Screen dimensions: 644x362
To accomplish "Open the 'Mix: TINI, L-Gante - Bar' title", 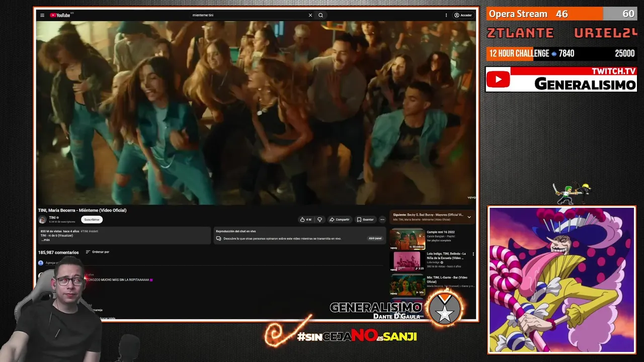I will (x=447, y=280).
